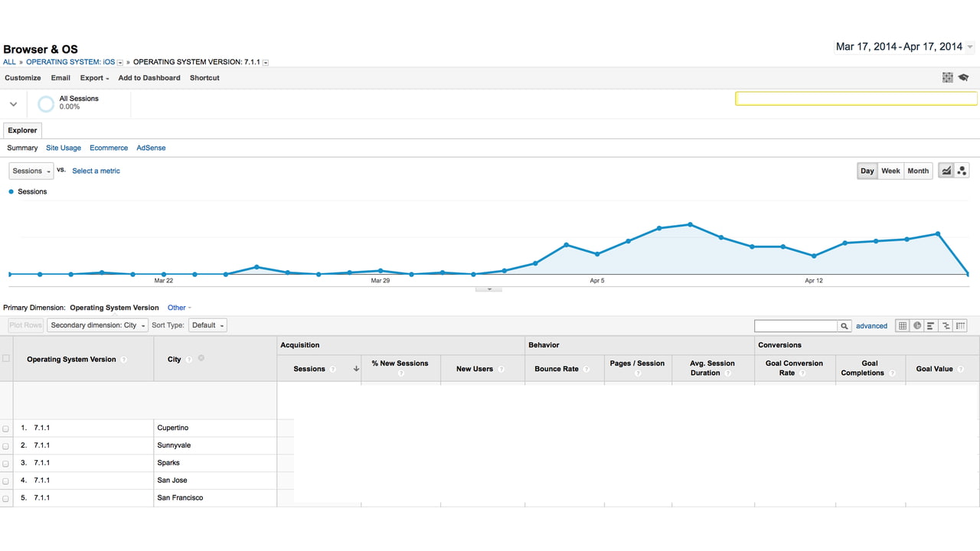Viewport: 980px width, 551px height.
Task: Click help icon next to Bounce Rate
Action: click(586, 369)
